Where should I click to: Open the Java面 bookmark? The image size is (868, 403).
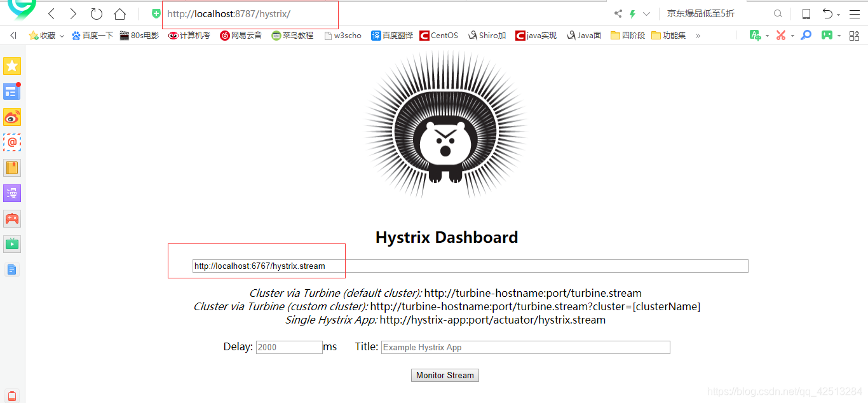coord(584,36)
